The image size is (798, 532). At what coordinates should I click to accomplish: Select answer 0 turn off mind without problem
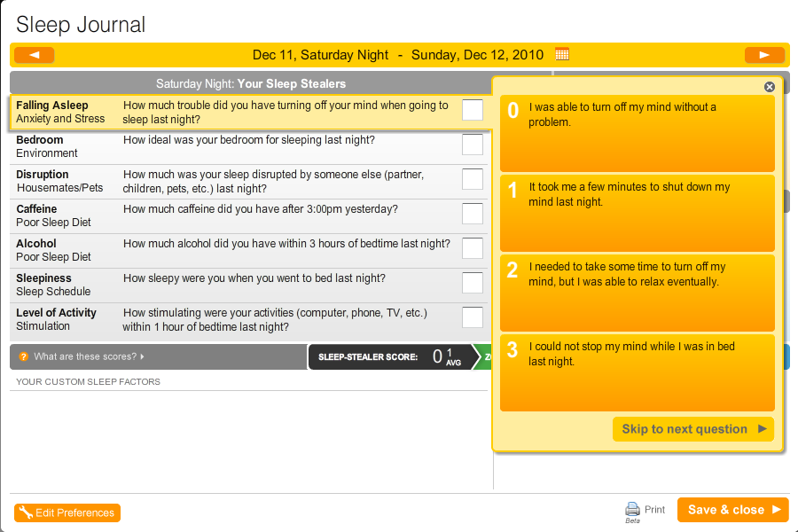pos(638,133)
